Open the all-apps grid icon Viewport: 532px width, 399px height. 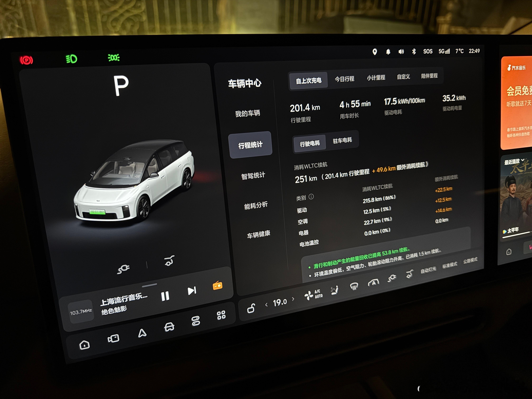(x=221, y=315)
